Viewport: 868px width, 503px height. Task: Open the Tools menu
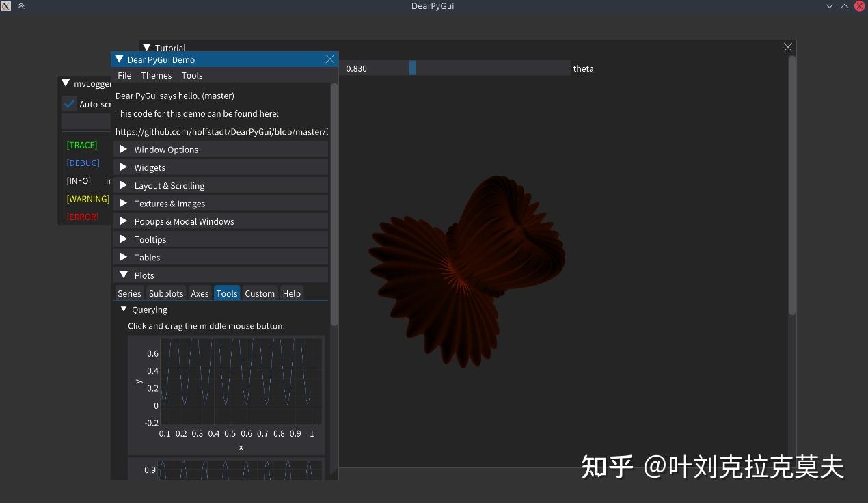tap(192, 75)
